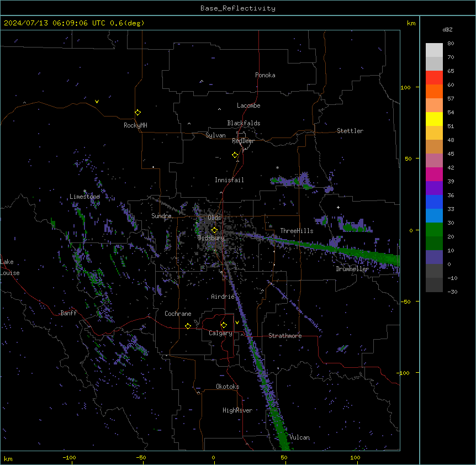Image resolution: width=476 pixels, height=465 pixels.
Task: Click the Sylvan label
Action: (x=215, y=135)
